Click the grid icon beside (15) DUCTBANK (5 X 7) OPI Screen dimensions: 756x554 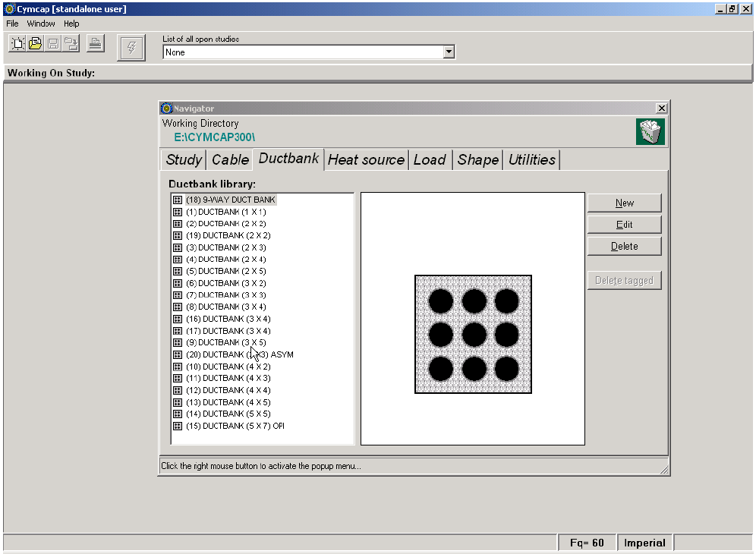178,426
